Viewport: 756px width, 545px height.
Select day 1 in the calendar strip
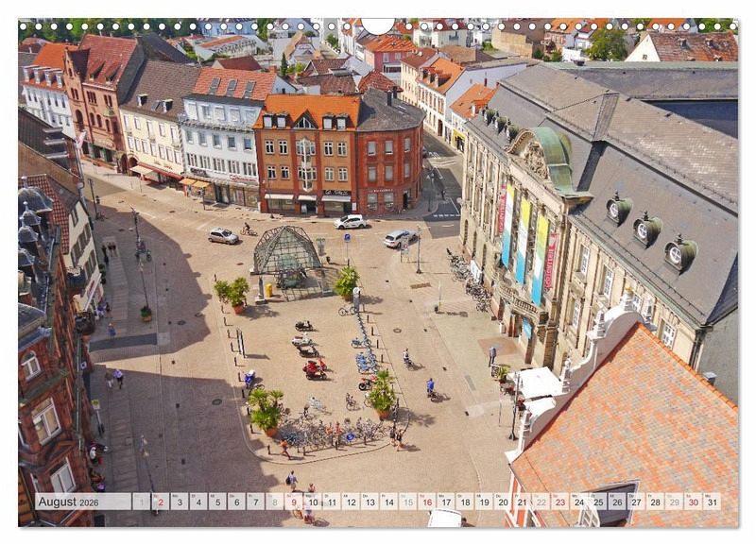point(141,502)
